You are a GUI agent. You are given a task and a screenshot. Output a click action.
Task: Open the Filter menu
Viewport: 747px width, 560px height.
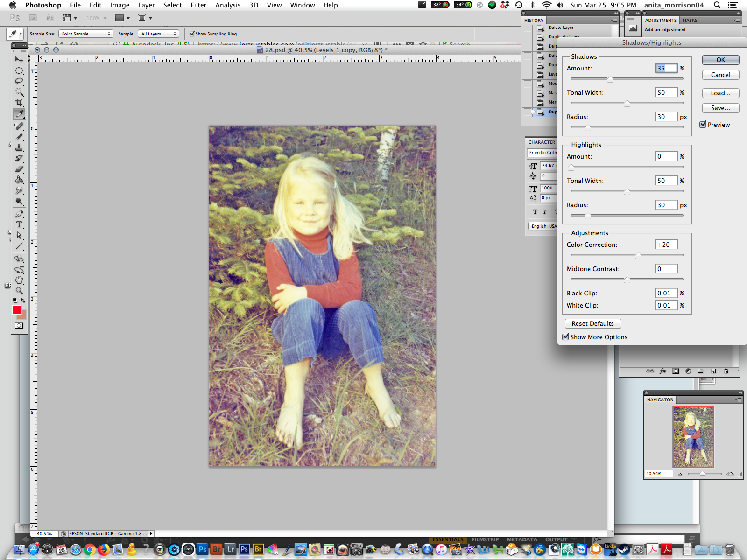click(198, 5)
